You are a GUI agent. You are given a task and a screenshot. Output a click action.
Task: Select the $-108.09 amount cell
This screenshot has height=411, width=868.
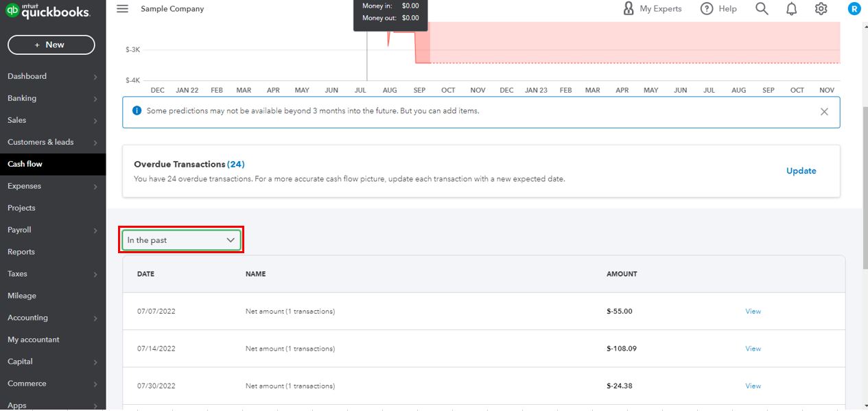(x=622, y=349)
